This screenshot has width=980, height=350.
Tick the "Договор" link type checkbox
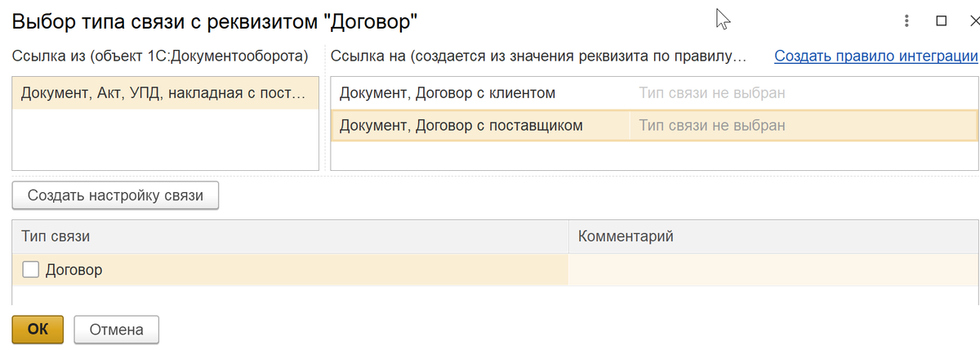coord(31,269)
